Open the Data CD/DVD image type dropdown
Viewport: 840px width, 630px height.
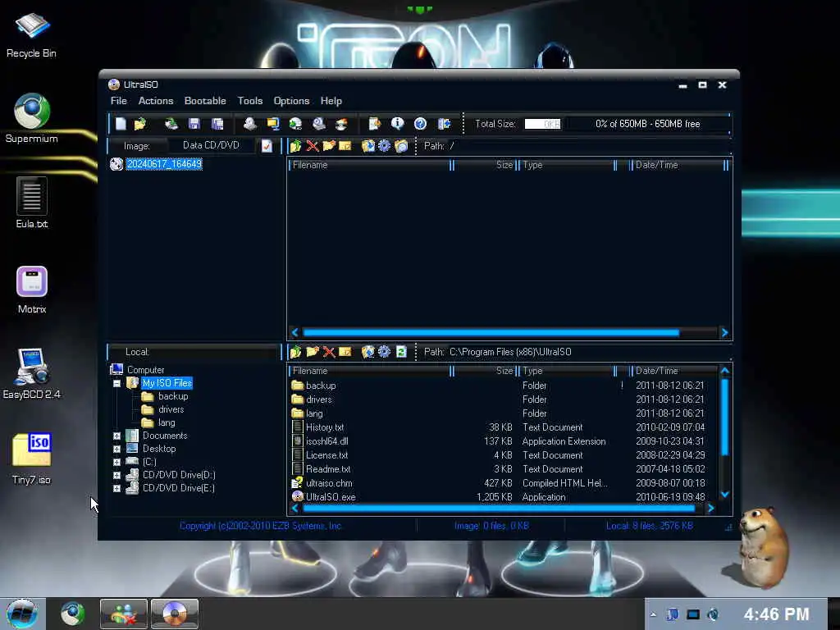(x=211, y=145)
